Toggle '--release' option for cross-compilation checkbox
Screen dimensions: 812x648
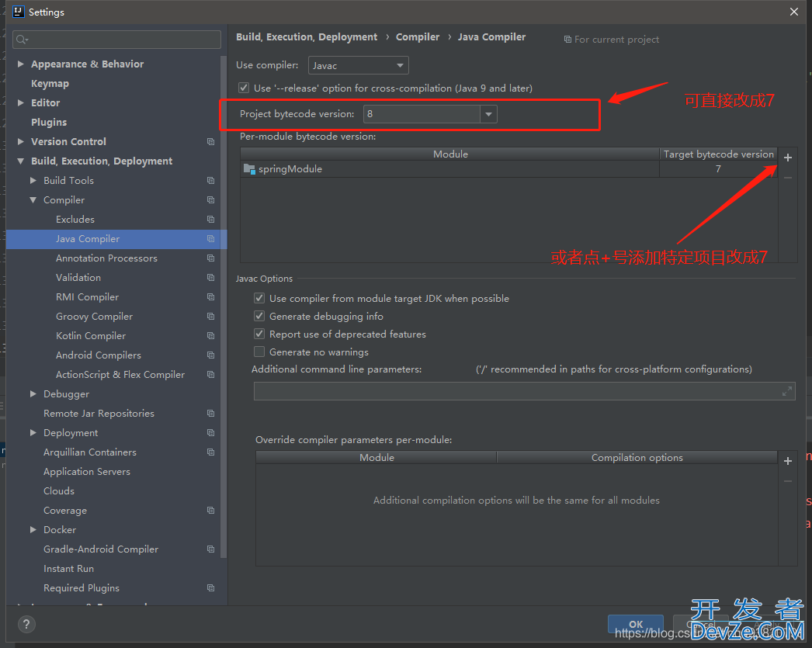coord(244,88)
